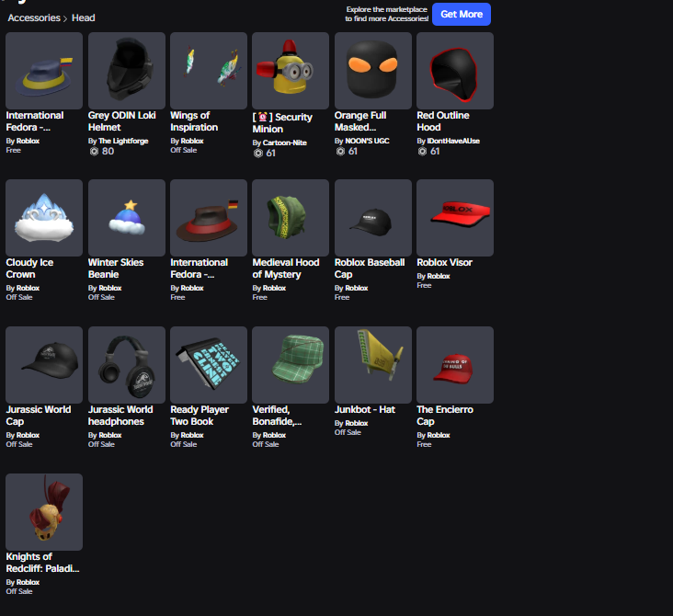Click Robux icon under Orange Full Masked
This screenshot has height=616, width=673.
[x=340, y=151]
